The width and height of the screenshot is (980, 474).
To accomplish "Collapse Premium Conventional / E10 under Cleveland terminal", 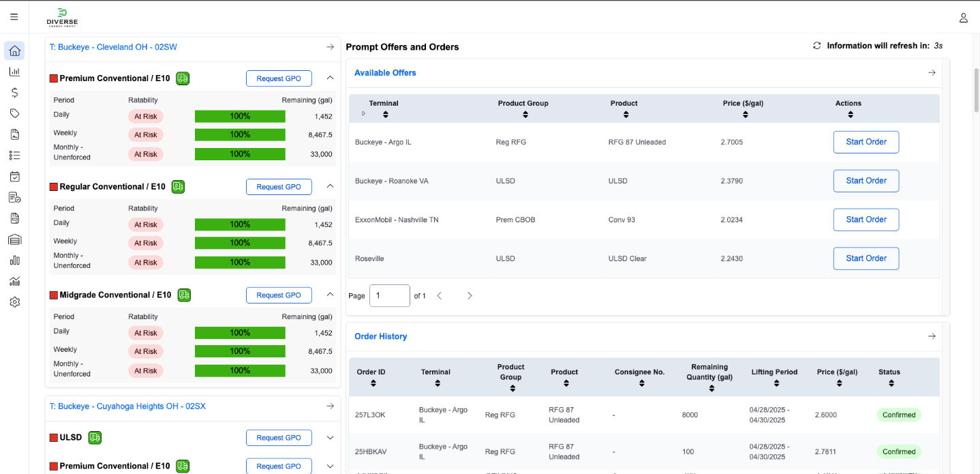I will pyautogui.click(x=330, y=78).
